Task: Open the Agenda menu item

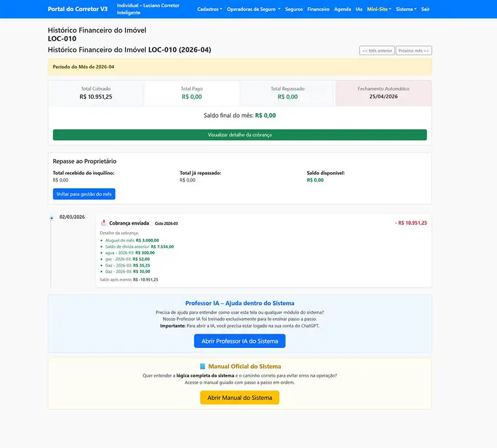Action: pos(343,9)
